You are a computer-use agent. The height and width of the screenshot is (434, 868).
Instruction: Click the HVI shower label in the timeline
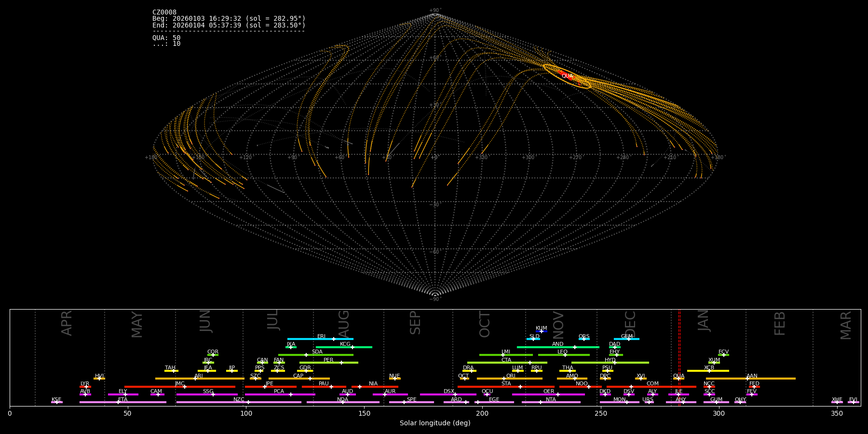coord(99,376)
